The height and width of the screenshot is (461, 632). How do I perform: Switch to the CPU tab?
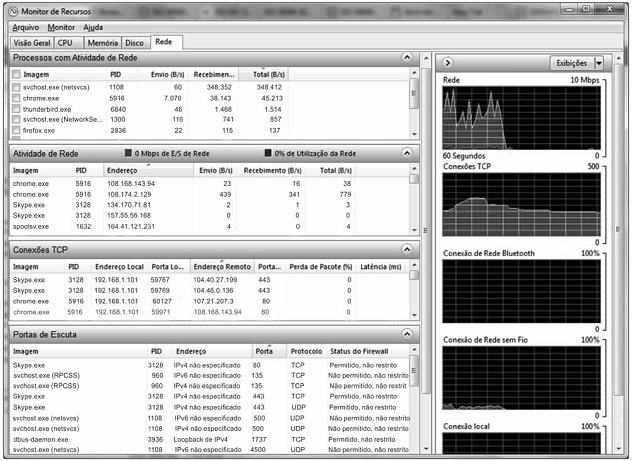(x=65, y=43)
